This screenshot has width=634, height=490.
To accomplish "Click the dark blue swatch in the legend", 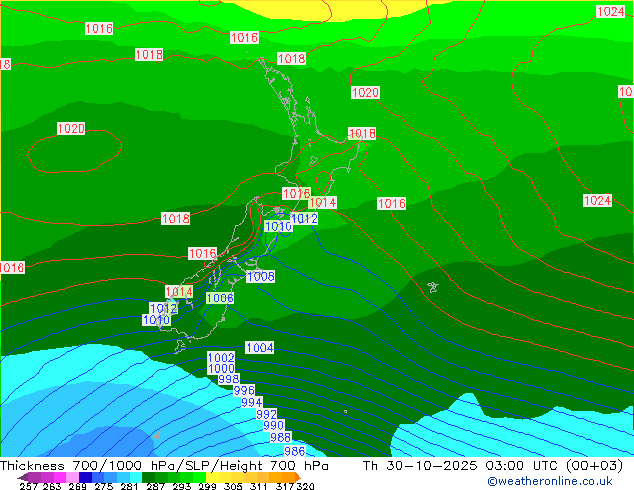I will coord(85,477).
